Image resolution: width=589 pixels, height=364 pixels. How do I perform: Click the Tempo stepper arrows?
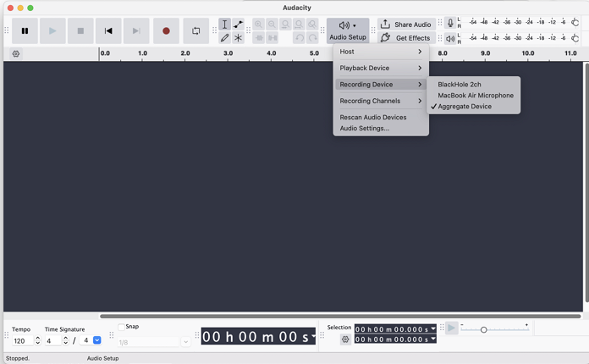coord(37,340)
